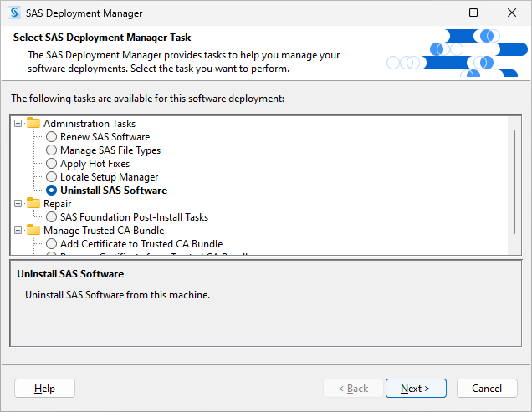
Task: Click the Repair tree label
Action: tap(57, 204)
